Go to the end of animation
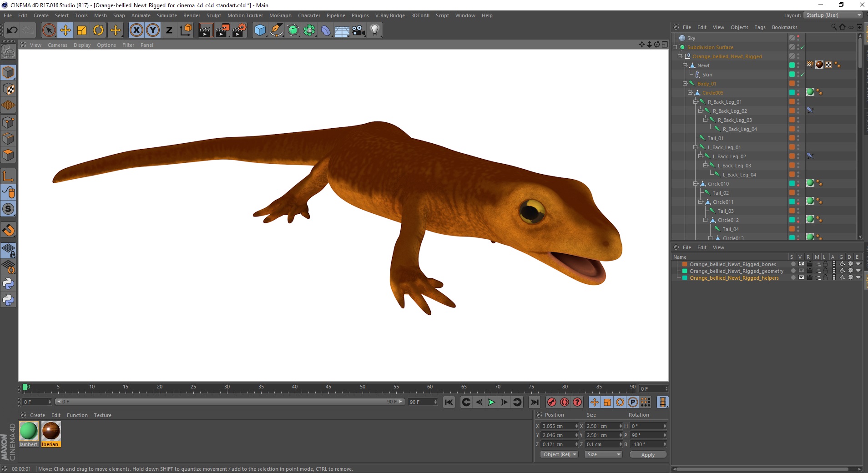Screen dimensions: 868x473 click(535, 402)
